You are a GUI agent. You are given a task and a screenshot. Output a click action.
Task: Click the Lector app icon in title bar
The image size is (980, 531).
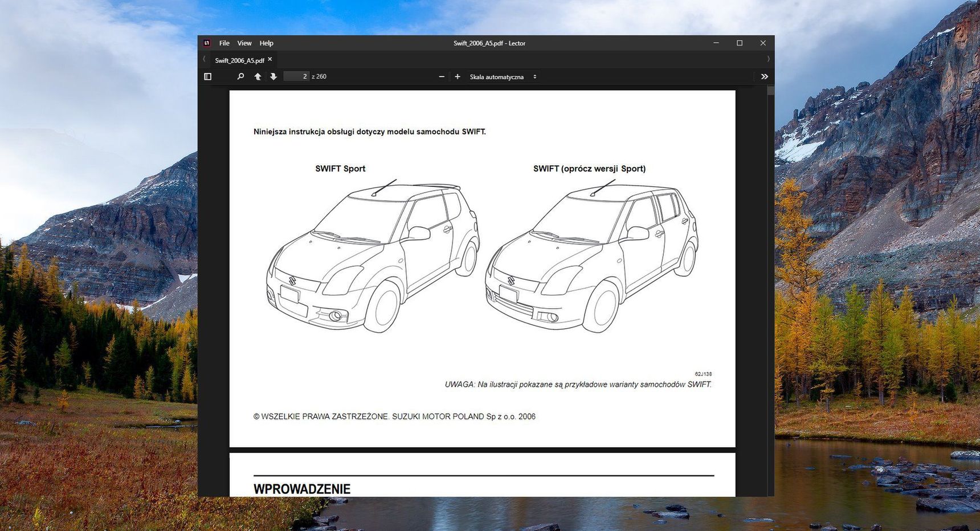(207, 43)
